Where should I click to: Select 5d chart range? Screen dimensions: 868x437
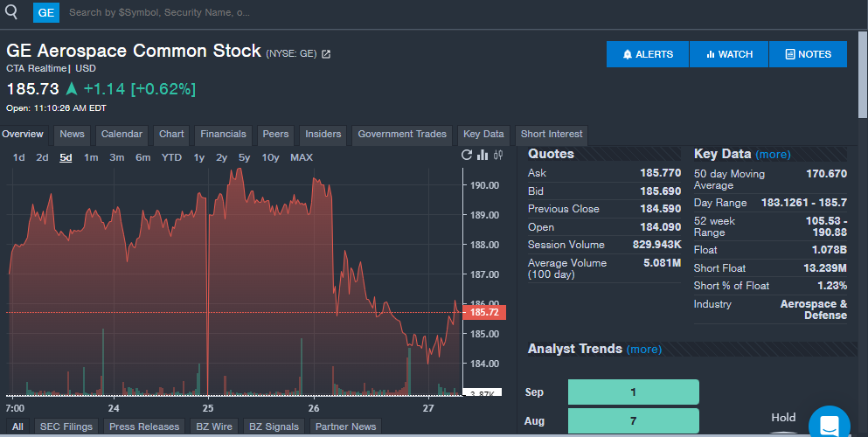tap(66, 157)
